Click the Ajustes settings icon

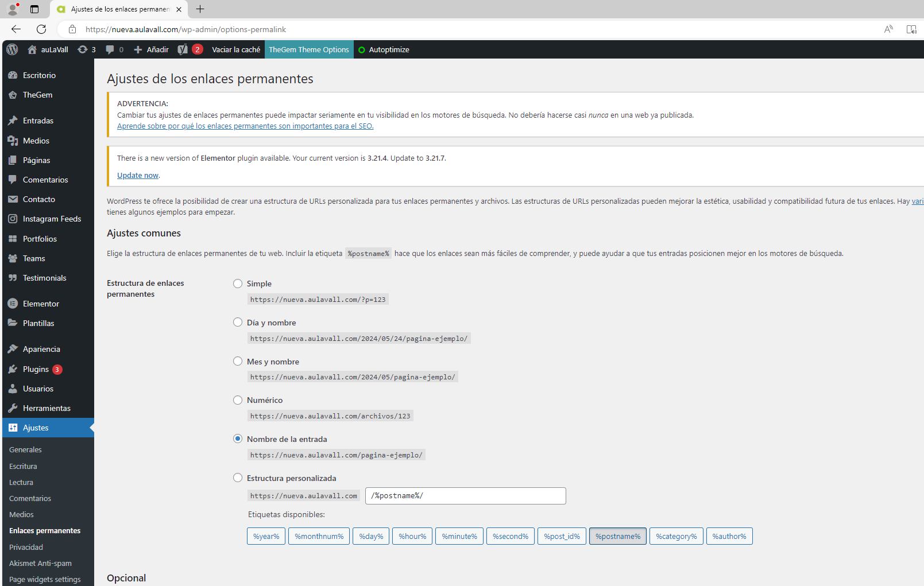tap(13, 428)
